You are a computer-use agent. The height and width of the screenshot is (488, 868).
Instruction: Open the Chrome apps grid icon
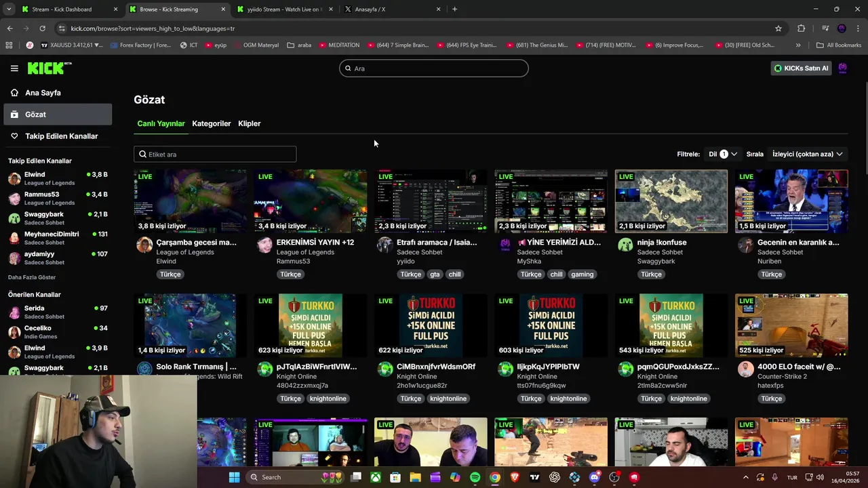9,45
